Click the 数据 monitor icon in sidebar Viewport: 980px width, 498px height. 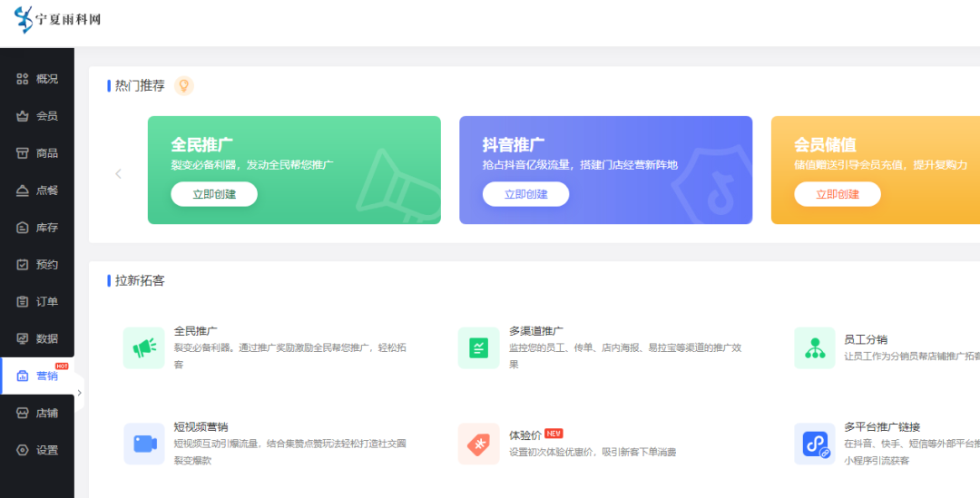[23, 338]
